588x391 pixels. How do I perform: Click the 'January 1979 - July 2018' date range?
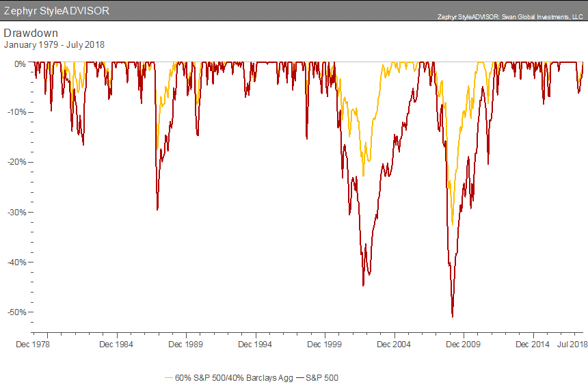54,44
